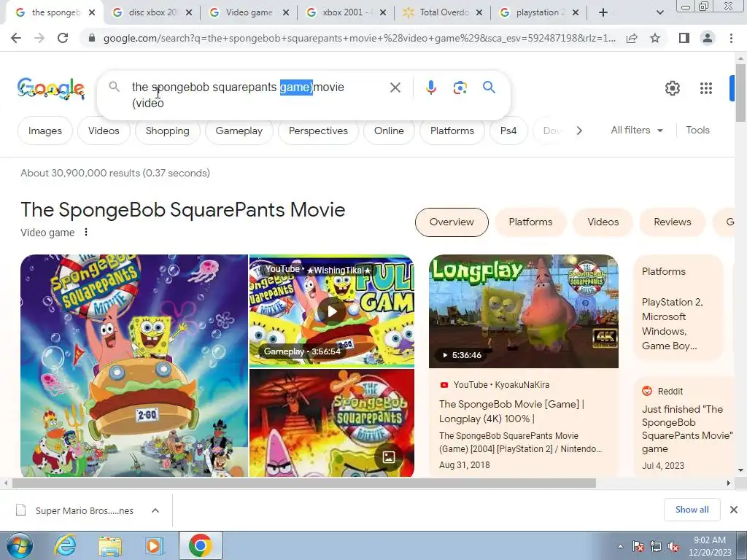This screenshot has width=747, height=560.
Task: Filter results by Shopping
Action: (x=167, y=131)
